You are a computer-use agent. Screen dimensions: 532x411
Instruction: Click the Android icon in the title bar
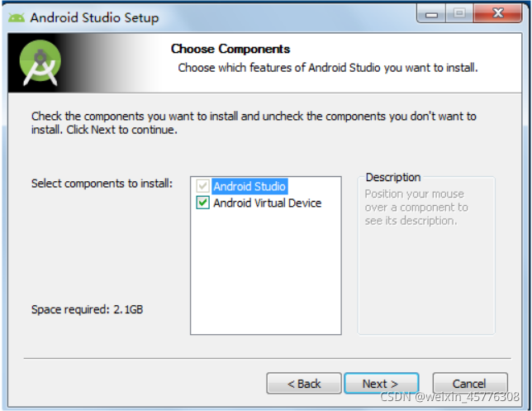[17, 17]
